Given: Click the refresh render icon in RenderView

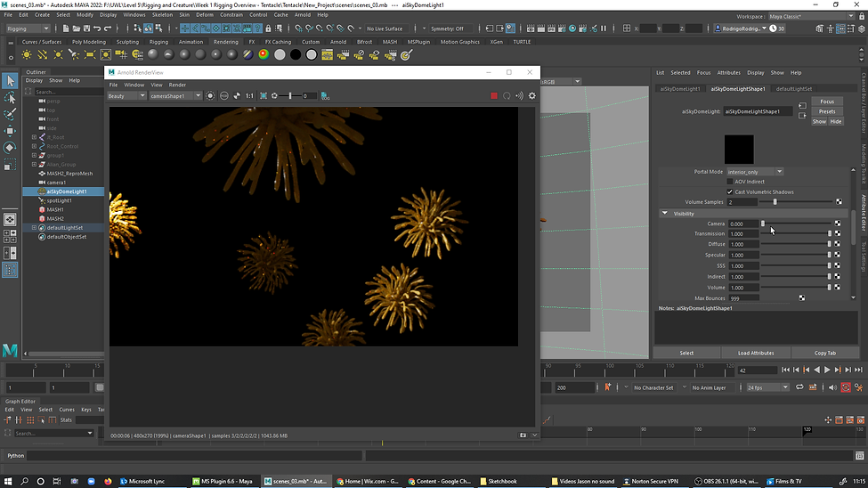Looking at the screenshot, I should point(507,96).
